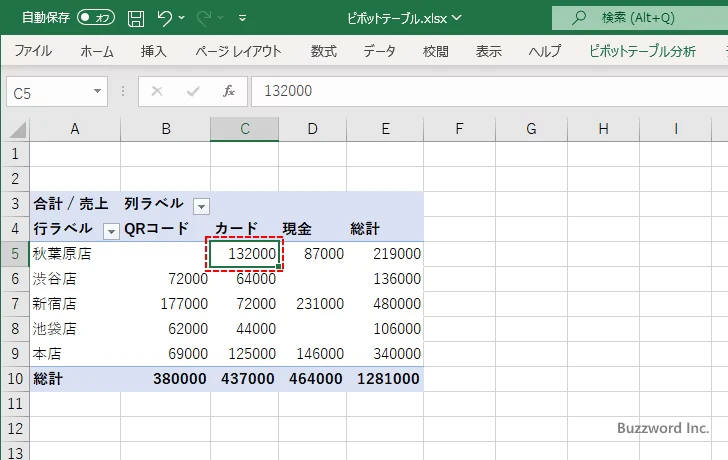Select row 10 header
728x460 pixels.
tap(15, 379)
